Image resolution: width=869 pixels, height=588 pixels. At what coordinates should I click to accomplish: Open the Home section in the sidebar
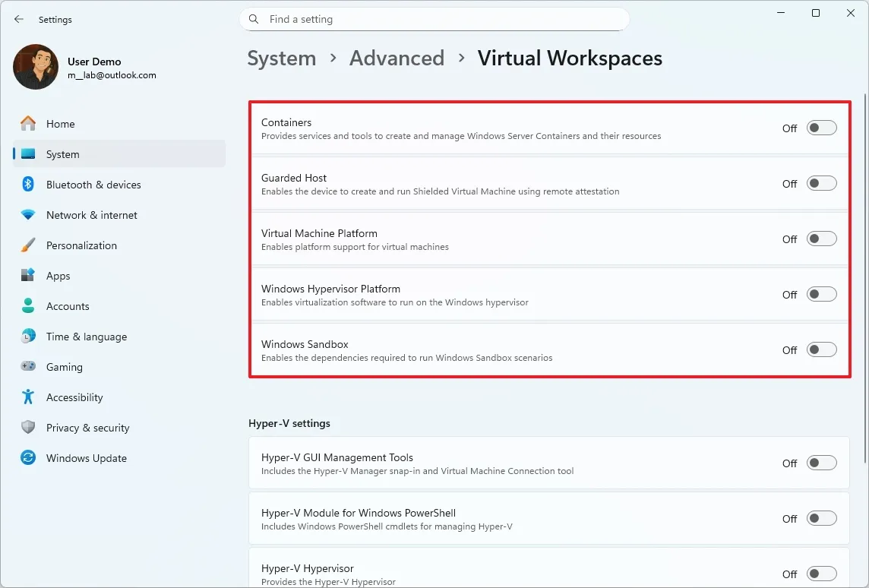[60, 123]
